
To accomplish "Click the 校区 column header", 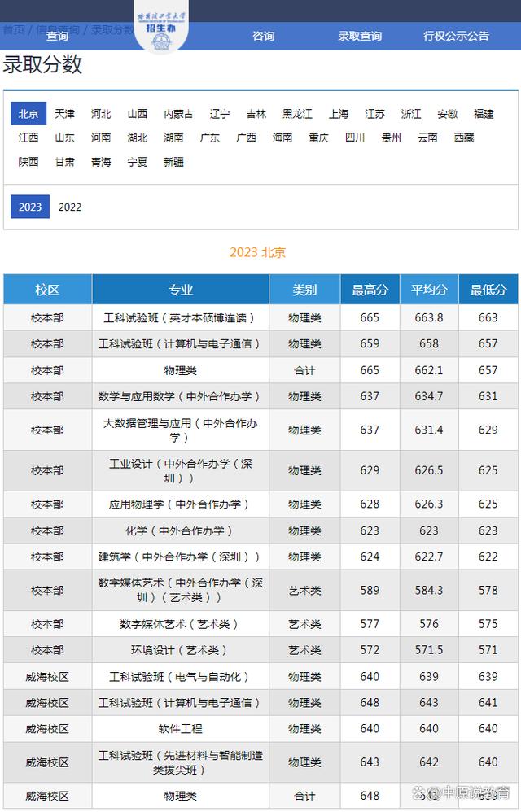I will coord(47,290).
